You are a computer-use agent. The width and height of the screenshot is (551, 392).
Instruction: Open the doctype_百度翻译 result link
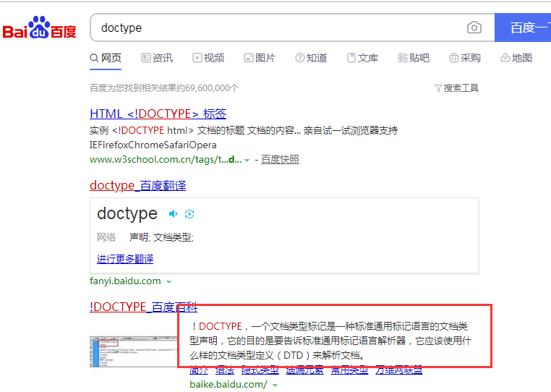pos(138,185)
